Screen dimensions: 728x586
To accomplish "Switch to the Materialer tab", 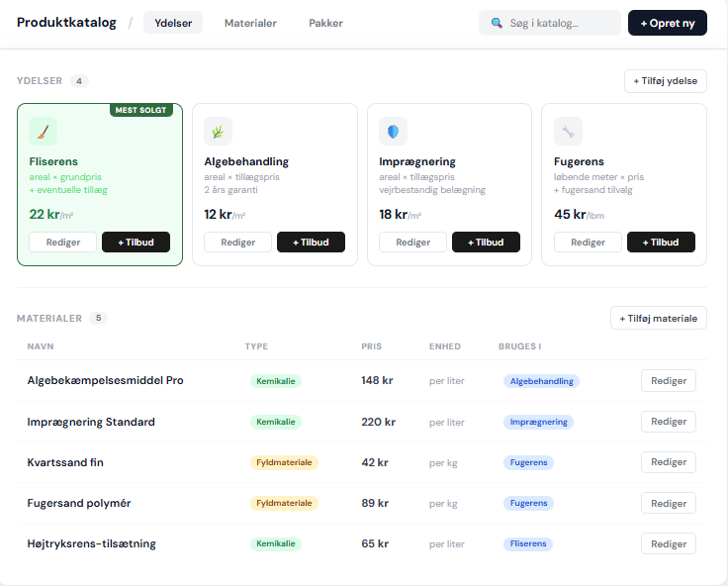I will coord(250,23).
